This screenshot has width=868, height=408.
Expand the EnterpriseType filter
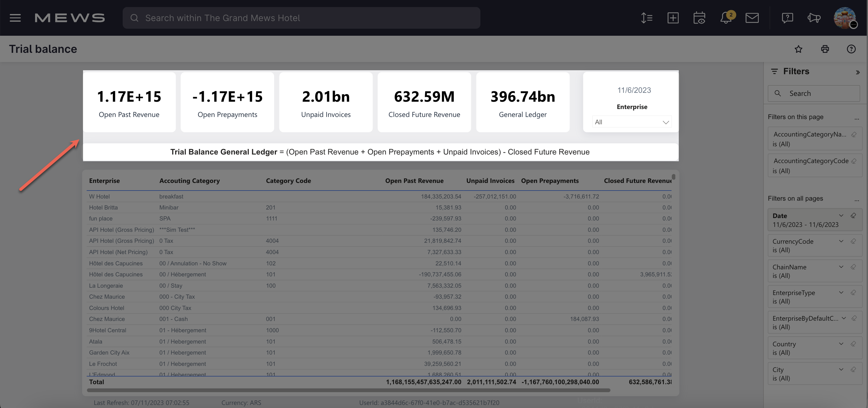coord(841,292)
